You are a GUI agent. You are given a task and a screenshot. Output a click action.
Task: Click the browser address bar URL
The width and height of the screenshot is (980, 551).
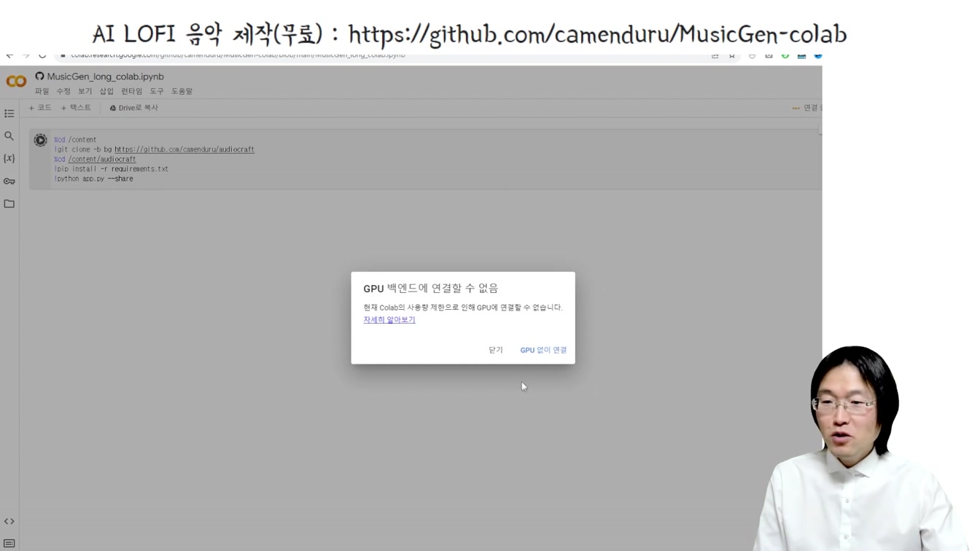(238, 55)
